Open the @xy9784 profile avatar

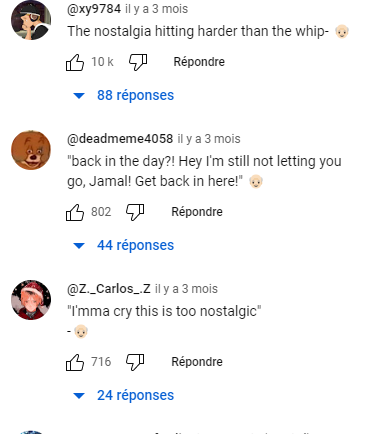click(x=31, y=20)
